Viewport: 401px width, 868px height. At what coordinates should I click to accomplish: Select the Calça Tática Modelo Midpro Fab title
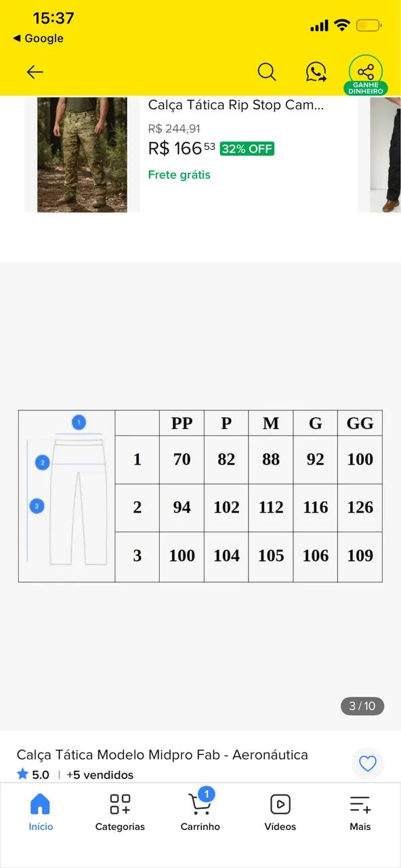point(163,755)
